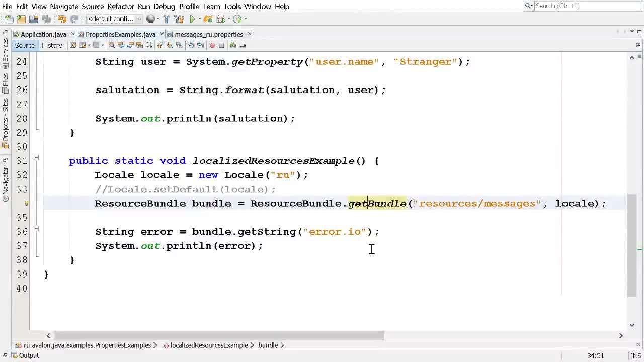Click the Comment icon in editor toolbar

tap(233, 45)
